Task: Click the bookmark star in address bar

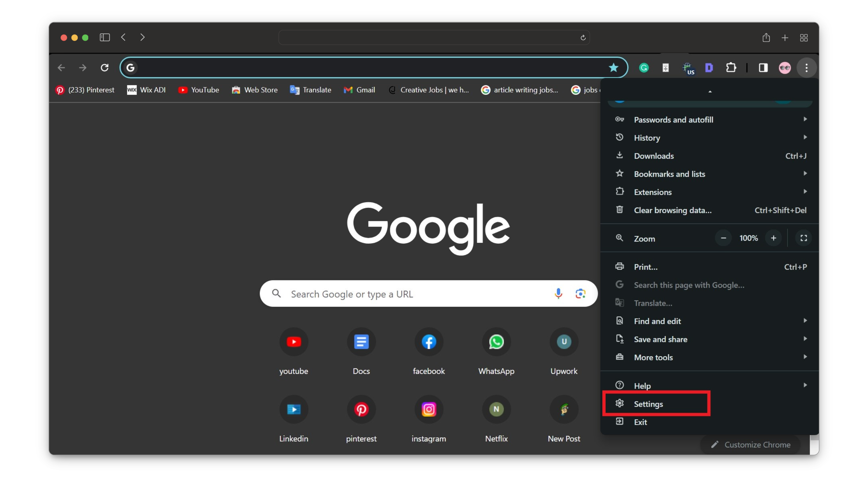Action: 613,68
